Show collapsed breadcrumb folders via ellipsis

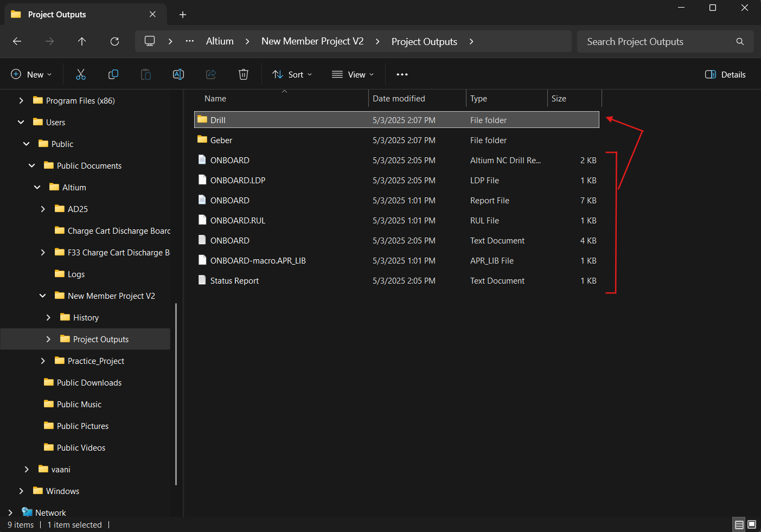click(x=190, y=41)
